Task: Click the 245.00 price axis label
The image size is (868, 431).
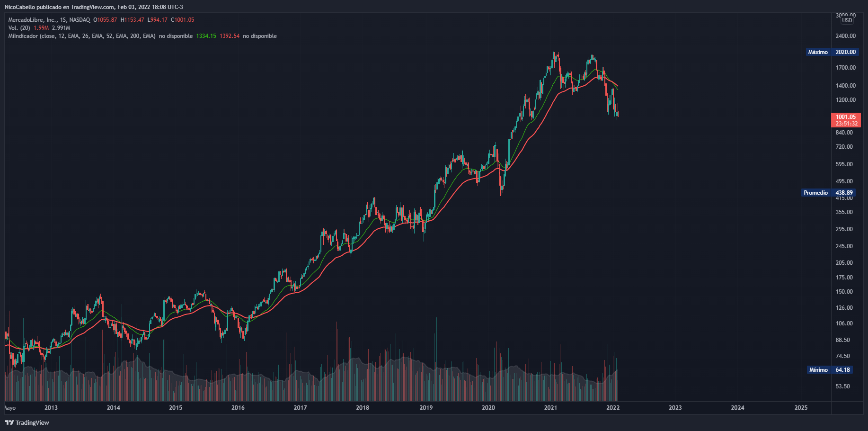Action: (x=844, y=246)
